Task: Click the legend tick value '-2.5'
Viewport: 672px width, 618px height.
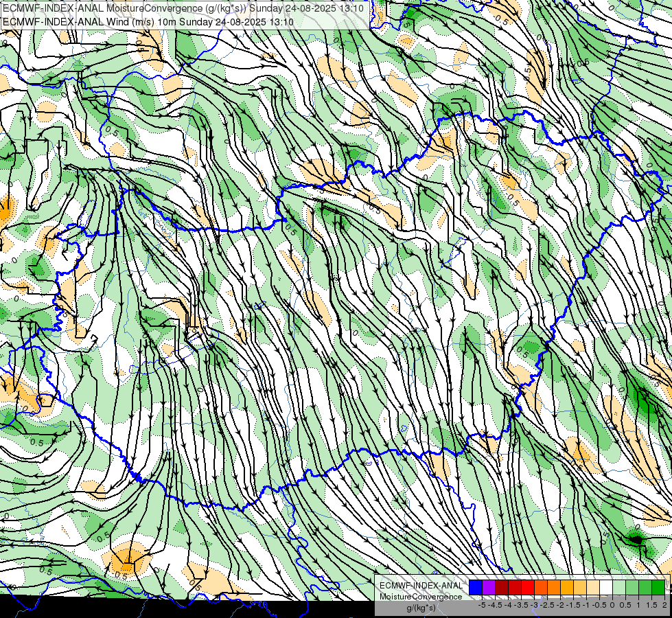Action: (x=547, y=605)
